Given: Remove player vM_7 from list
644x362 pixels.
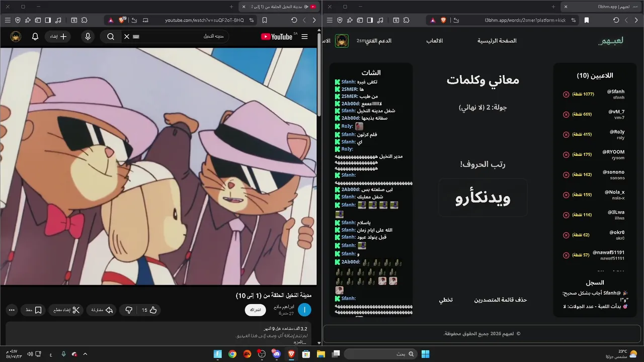Looking at the screenshot, I should click(x=566, y=114).
